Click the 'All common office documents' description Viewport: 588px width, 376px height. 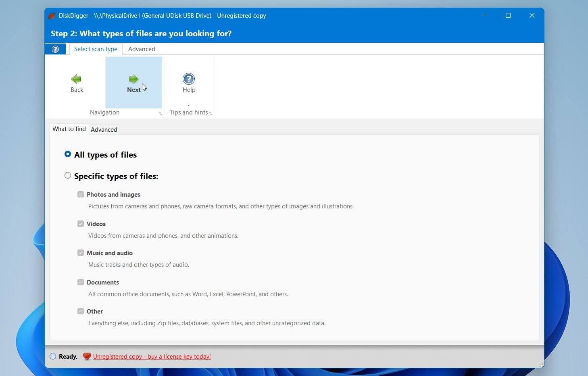[x=188, y=294]
